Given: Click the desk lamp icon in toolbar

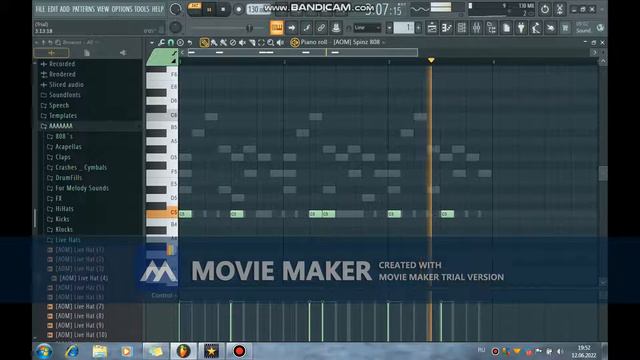Looking at the screenshot, I should 536,28.
